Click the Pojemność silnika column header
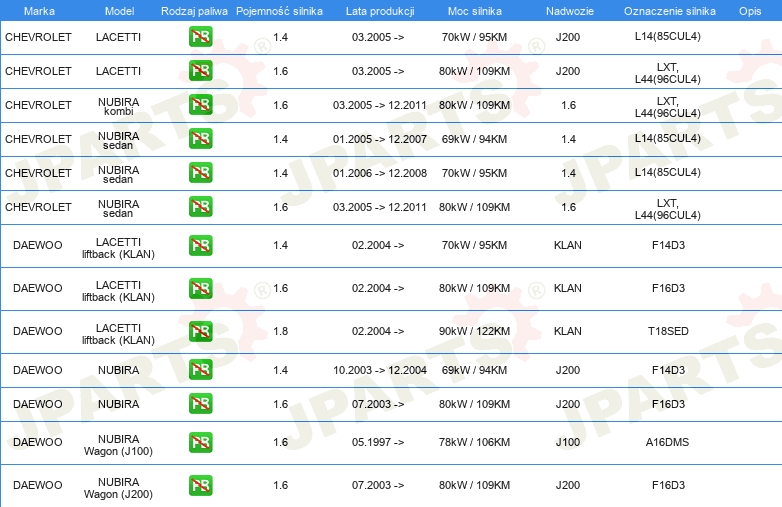 279,11
